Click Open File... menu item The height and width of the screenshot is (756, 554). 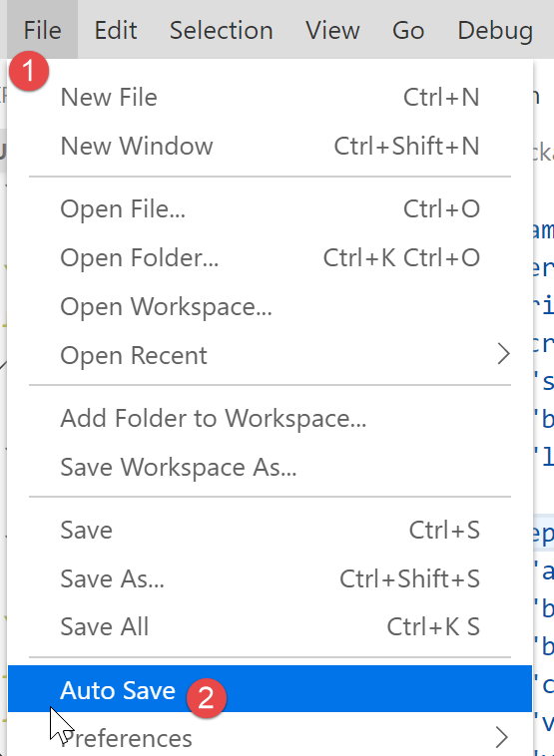270,208
